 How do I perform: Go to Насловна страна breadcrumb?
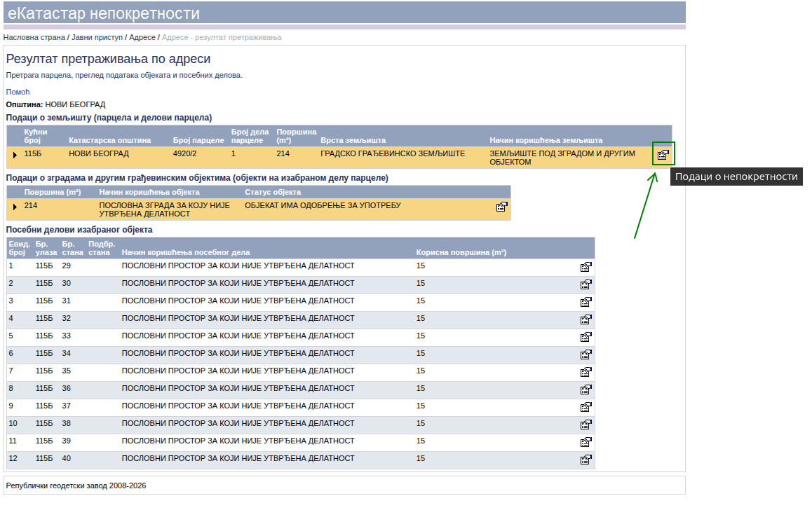point(34,37)
